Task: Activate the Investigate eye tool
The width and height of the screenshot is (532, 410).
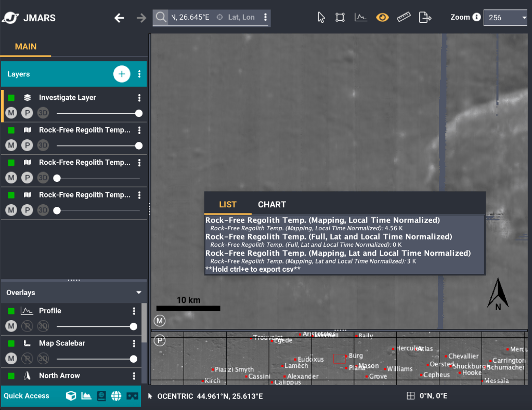Action: [382, 18]
